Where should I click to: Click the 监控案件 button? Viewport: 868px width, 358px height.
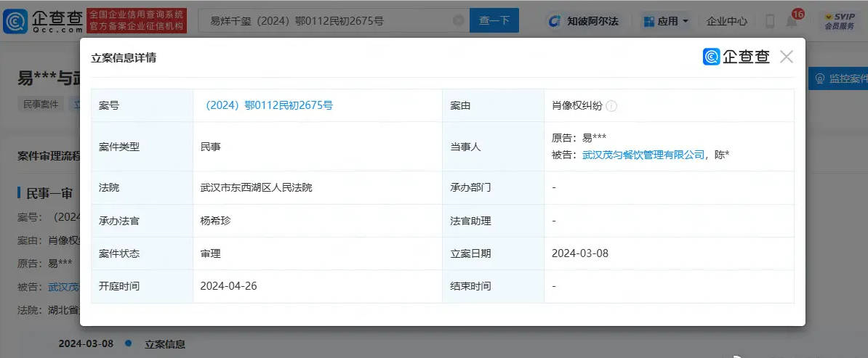[840, 78]
